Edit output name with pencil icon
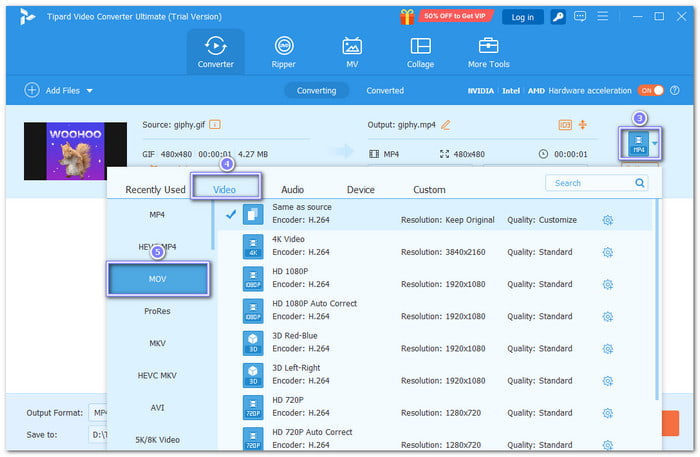 point(446,125)
